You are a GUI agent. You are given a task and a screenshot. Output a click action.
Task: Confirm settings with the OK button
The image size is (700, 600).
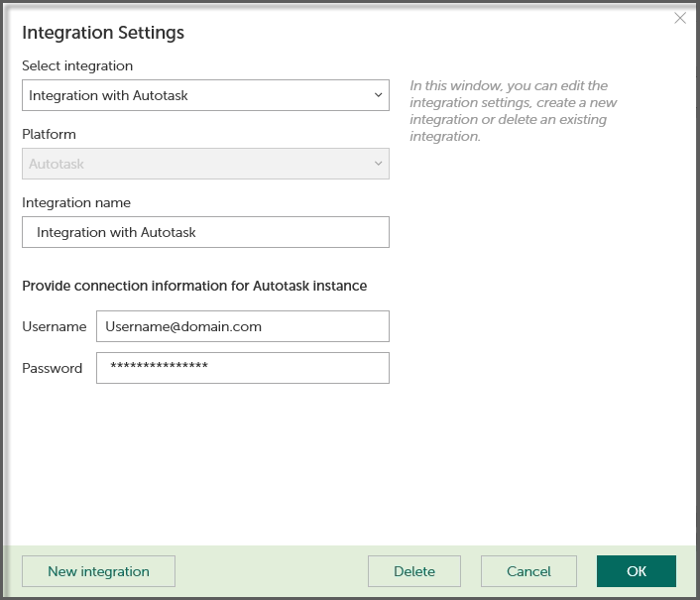tap(637, 571)
